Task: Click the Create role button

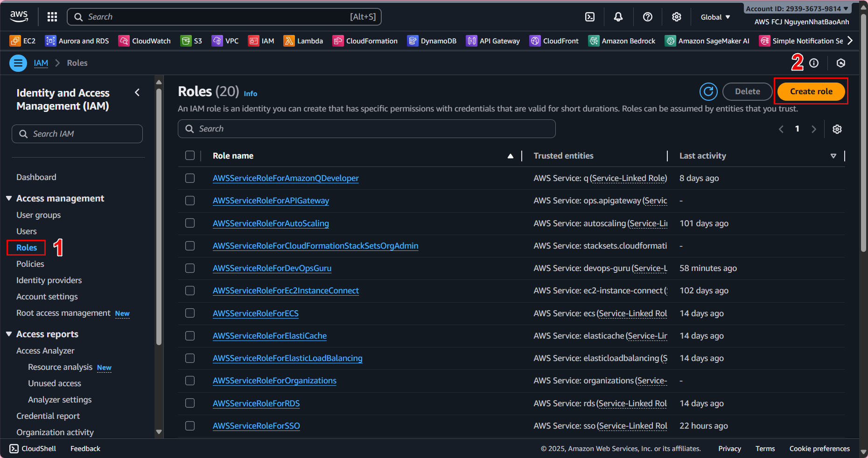Action: coord(811,91)
